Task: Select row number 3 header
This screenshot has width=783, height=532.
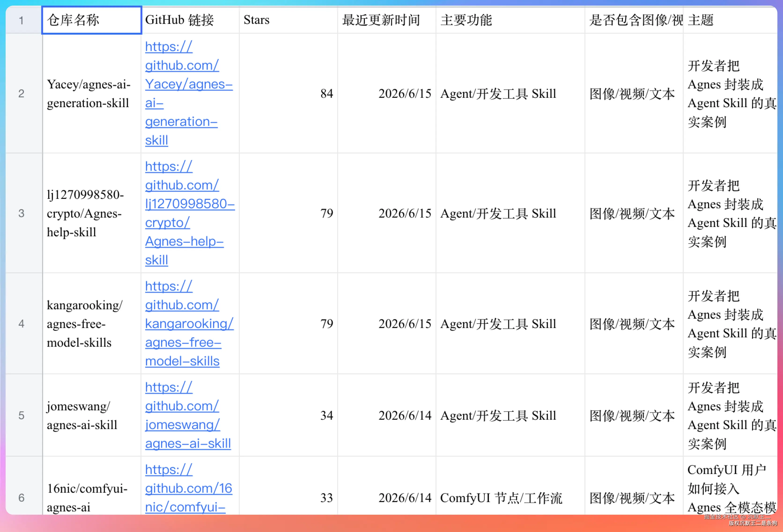Action: pyautogui.click(x=24, y=213)
